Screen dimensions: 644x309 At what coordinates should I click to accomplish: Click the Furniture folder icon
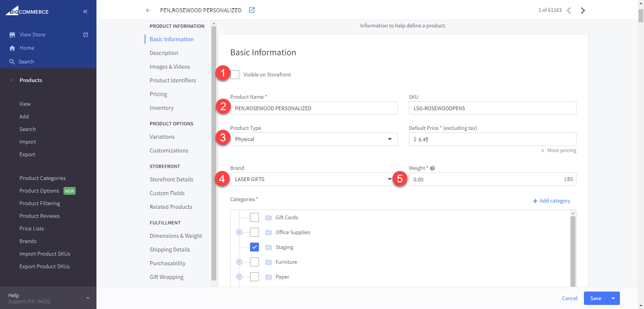269,262
